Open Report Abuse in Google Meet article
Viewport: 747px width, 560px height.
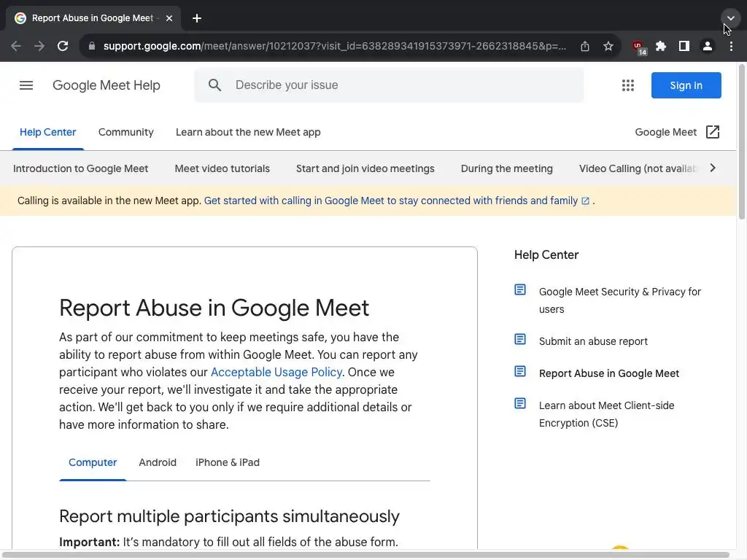[609, 373]
